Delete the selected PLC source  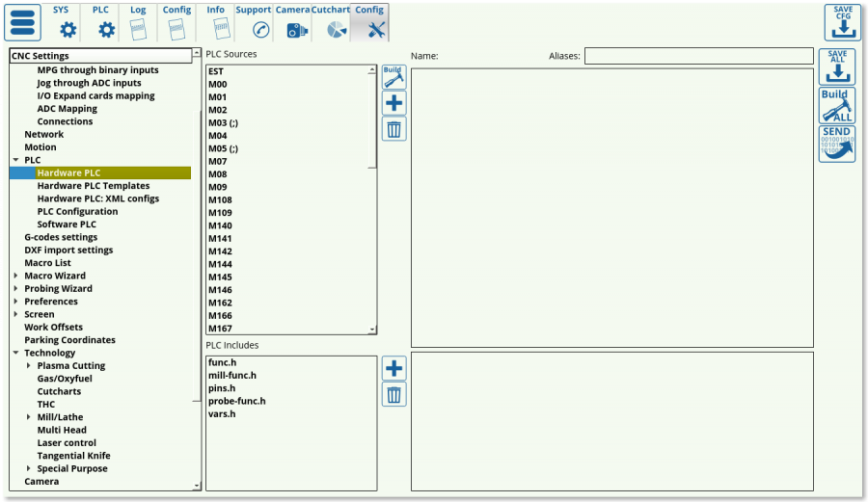(x=393, y=129)
